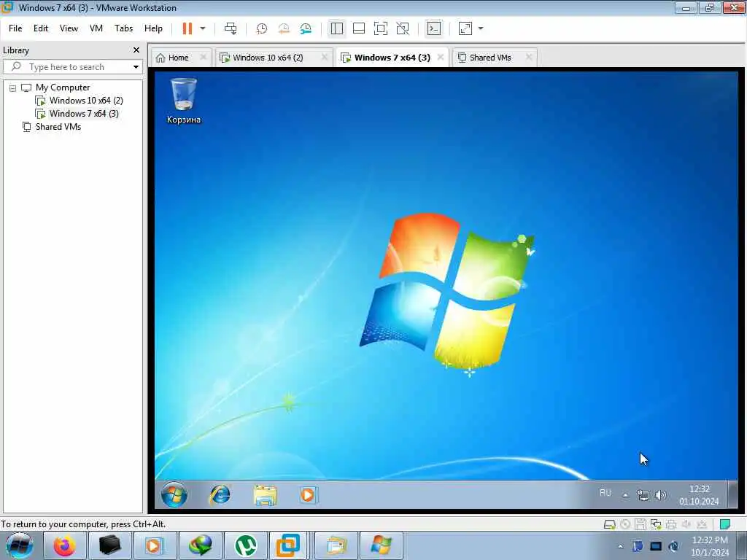Toggle the library sidebar view icon

(337, 28)
